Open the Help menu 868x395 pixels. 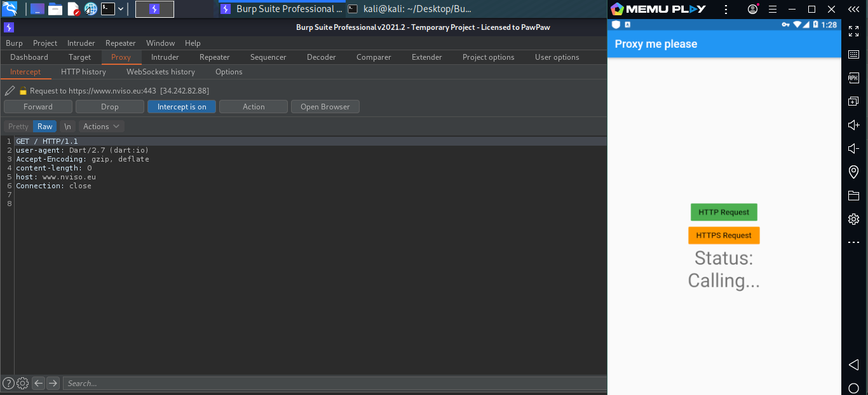click(x=193, y=43)
